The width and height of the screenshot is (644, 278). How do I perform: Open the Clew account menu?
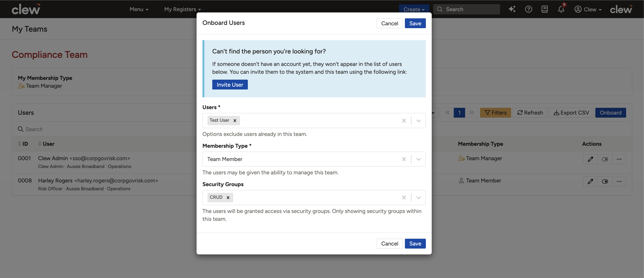[x=588, y=9]
